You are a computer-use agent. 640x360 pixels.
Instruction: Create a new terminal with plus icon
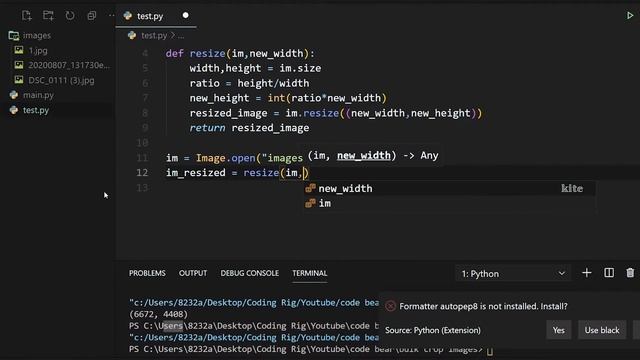pos(587,273)
